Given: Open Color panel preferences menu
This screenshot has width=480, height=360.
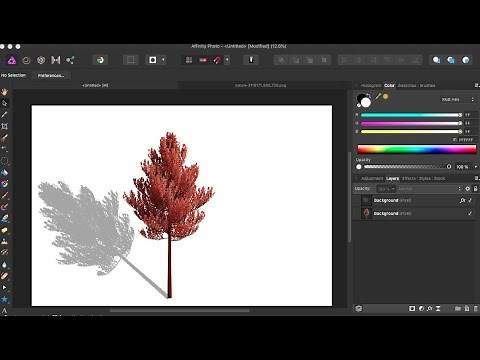Looking at the screenshot, I should [476, 85].
